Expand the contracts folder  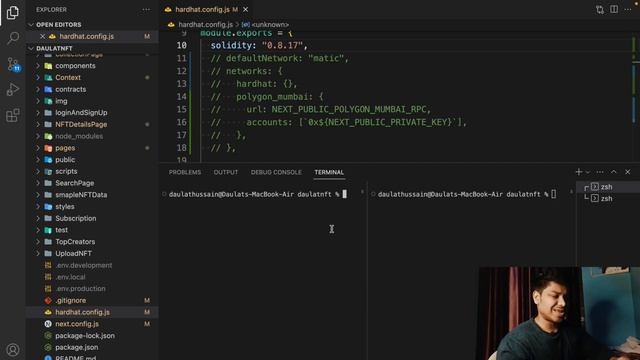[x=38, y=89]
